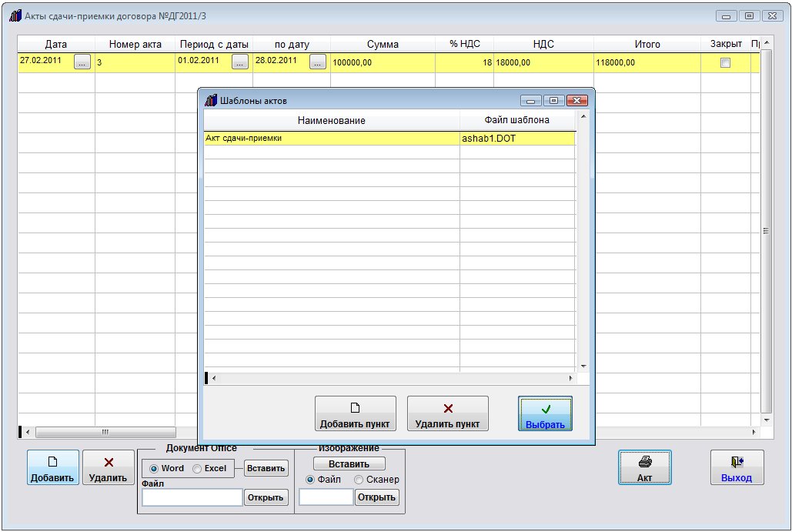
Task: Minimize the Шаблоны актов dialog
Action: click(530, 101)
